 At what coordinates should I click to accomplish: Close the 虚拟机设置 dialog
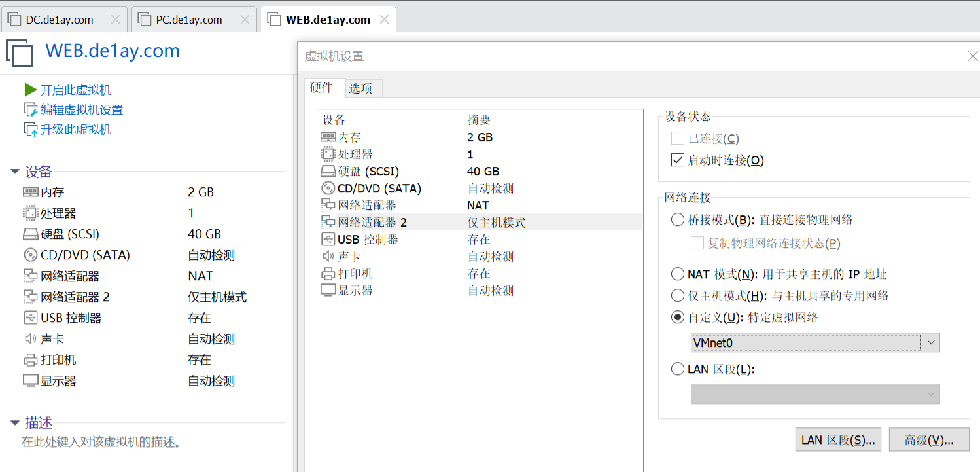[973, 56]
